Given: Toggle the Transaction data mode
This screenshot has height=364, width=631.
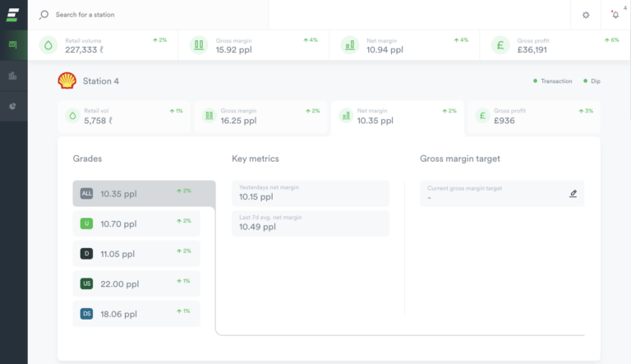Looking at the screenshot, I should coord(552,81).
